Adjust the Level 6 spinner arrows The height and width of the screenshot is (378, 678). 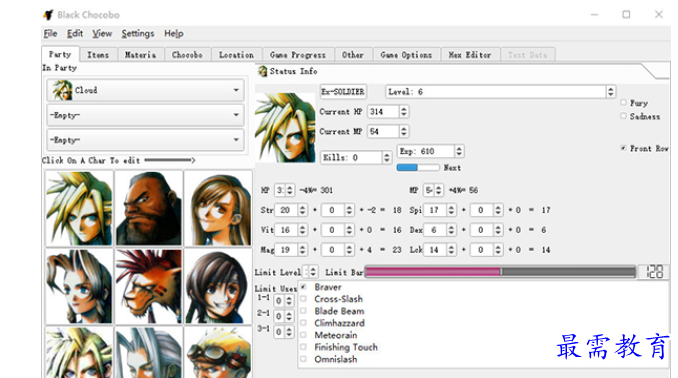611,92
